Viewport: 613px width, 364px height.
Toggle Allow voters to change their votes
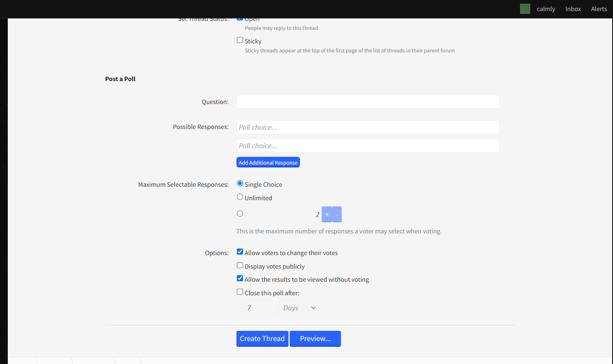[x=240, y=252]
